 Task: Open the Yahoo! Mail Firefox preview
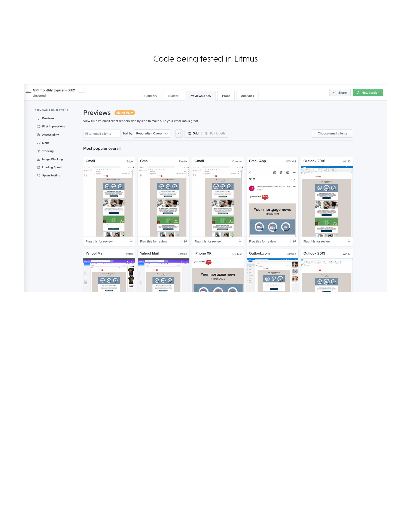[109, 275]
